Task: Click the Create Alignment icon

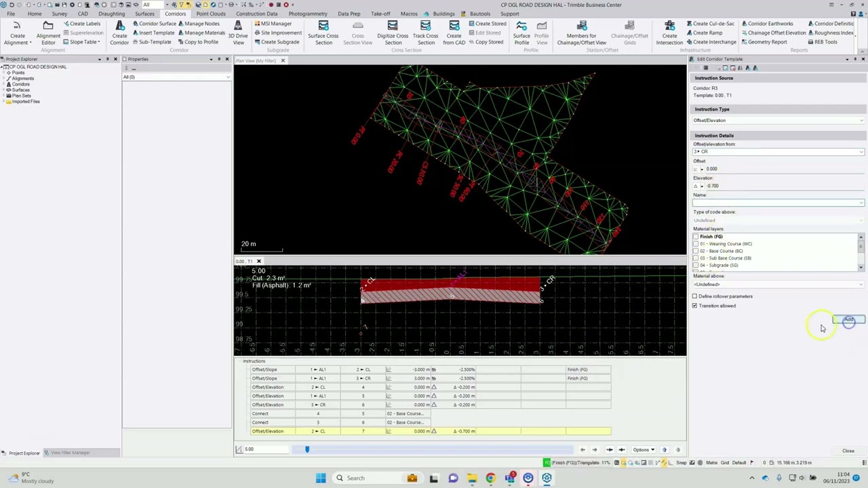Action: pyautogui.click(x=17, y=33)
